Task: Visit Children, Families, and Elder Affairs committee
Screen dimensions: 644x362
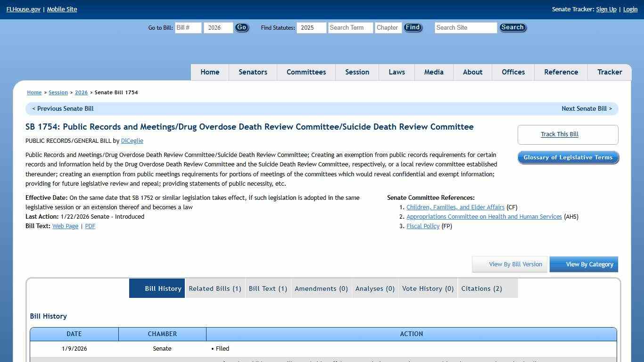Action: (x=455, y=207)
